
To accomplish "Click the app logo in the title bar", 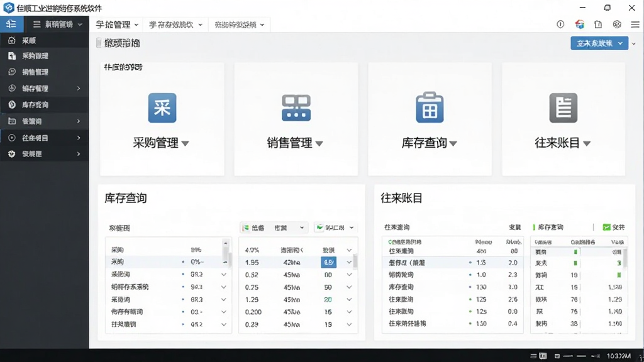I will pyautogui.click(x=9, y=8).
